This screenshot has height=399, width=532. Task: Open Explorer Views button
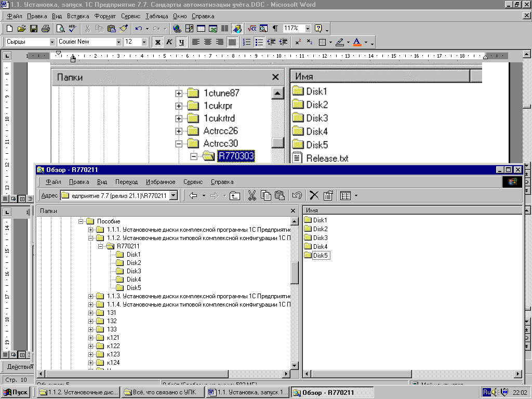click(345, 195)
